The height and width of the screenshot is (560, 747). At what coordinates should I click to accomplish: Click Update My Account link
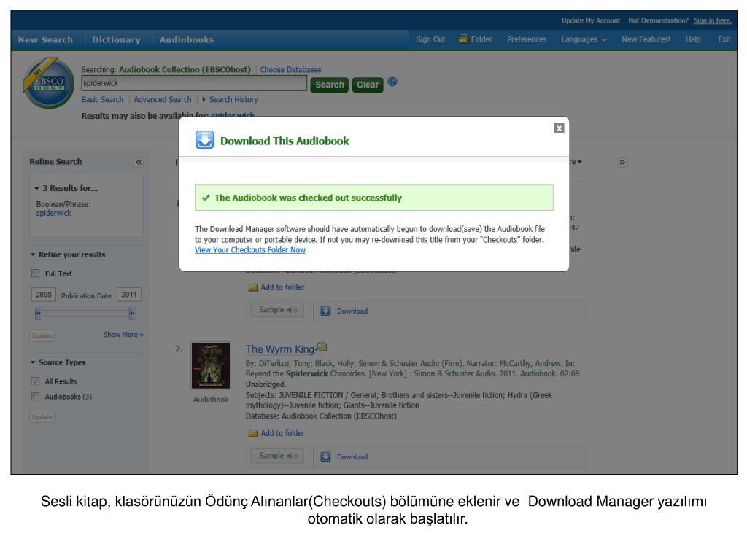pyautogui.click(x=591, y=20)
